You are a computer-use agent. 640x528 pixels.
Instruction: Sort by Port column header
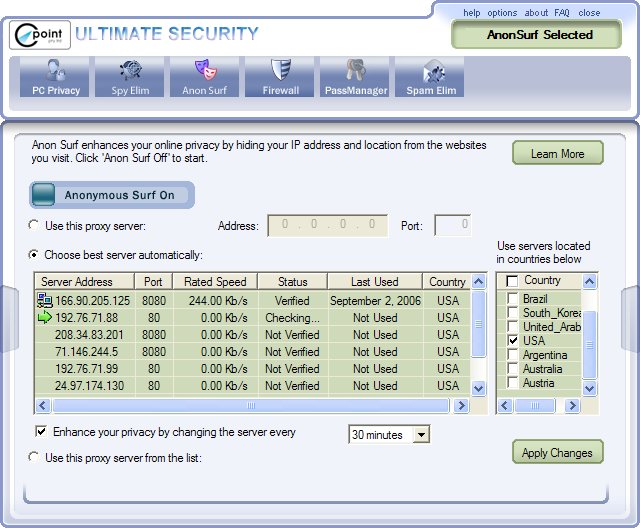153,282
